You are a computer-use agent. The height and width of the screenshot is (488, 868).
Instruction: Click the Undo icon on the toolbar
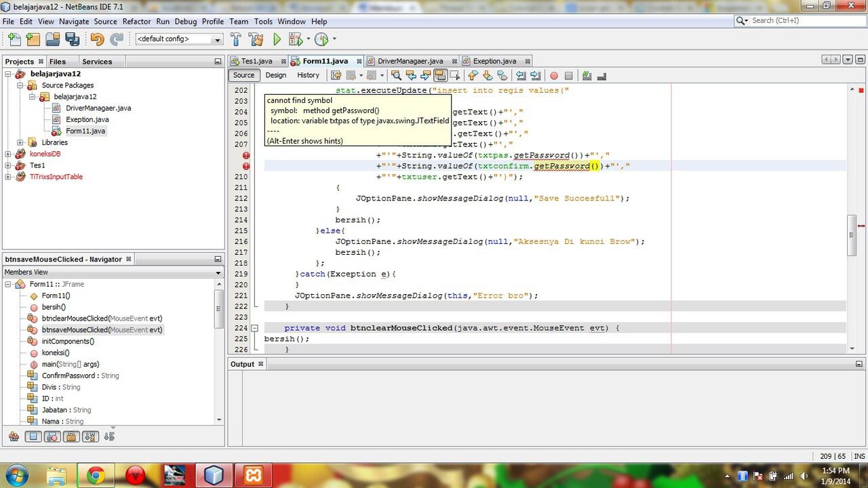point(97,39)
